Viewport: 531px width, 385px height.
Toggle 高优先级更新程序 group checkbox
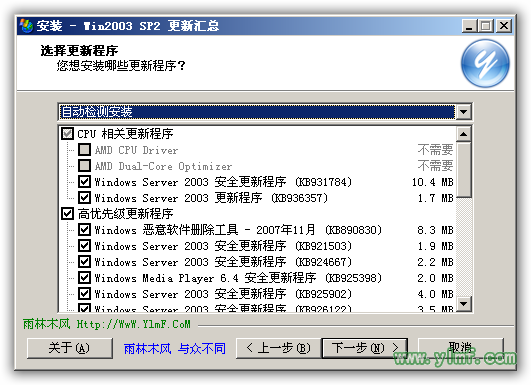coord(67,214)
